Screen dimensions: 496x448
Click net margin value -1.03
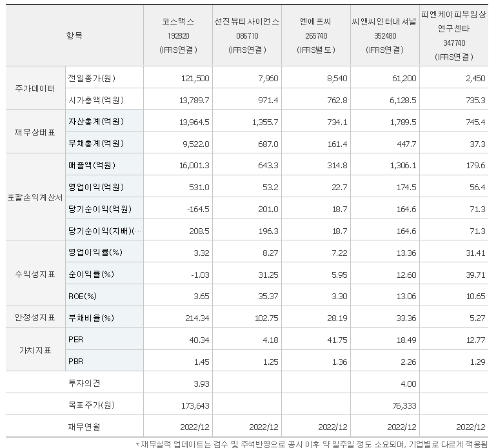[200, 275]
